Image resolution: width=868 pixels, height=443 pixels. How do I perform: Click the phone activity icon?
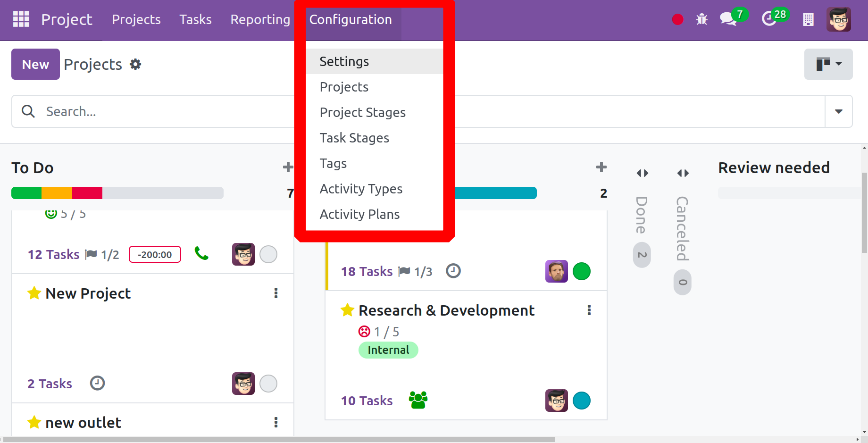pos(201,254)
